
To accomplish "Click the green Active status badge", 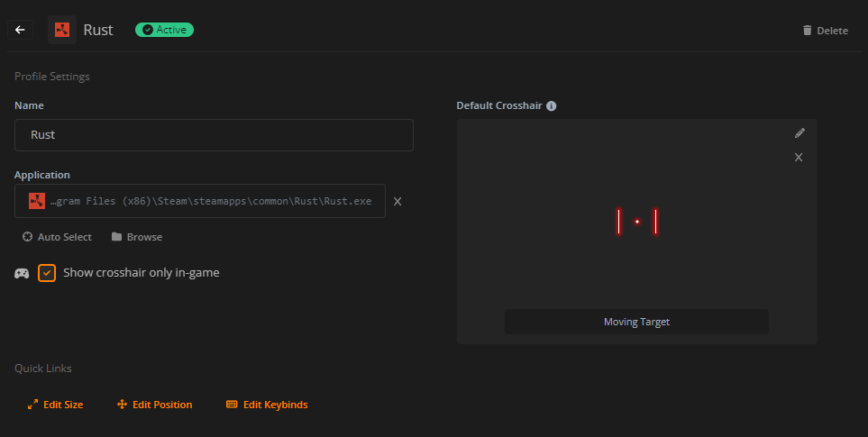I will click(164, 30).
